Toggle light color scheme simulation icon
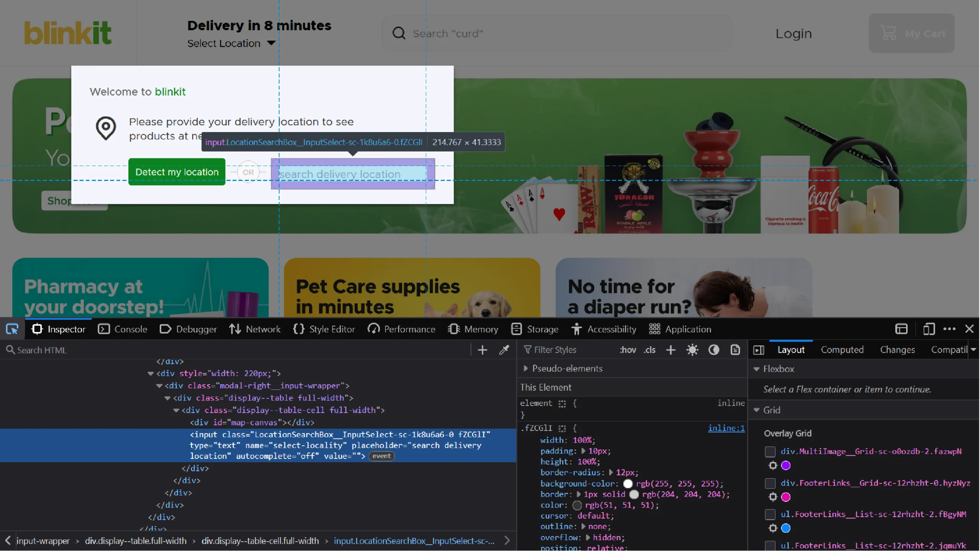 [693, 350]
